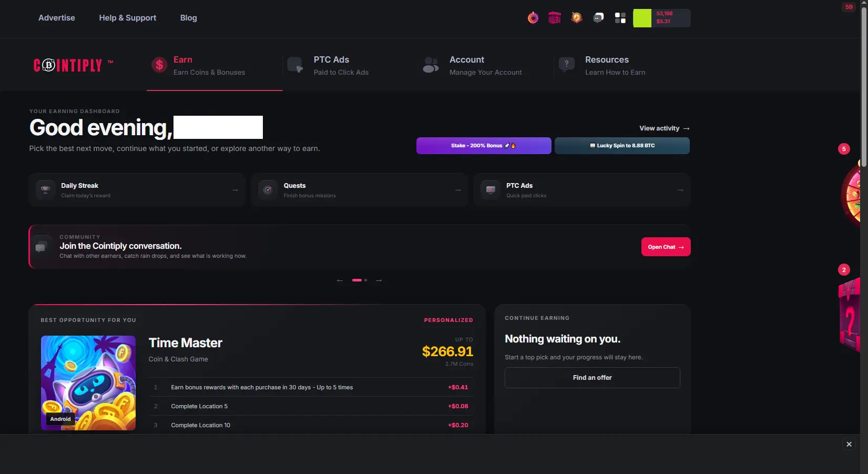The height and width of the screenshot is (474, 868).
Task: Select the Complete Location 5 task row
Action: (311, 406)
